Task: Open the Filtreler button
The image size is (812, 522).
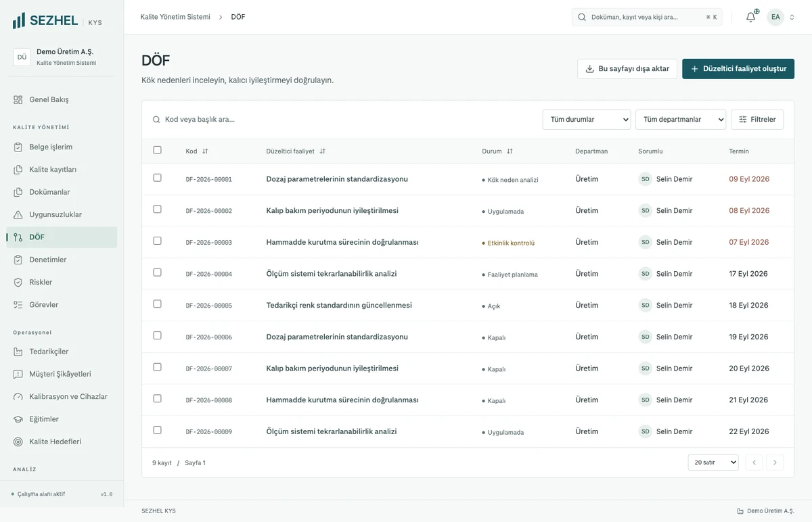Action: pyautogui.click(x=757, y=120)
